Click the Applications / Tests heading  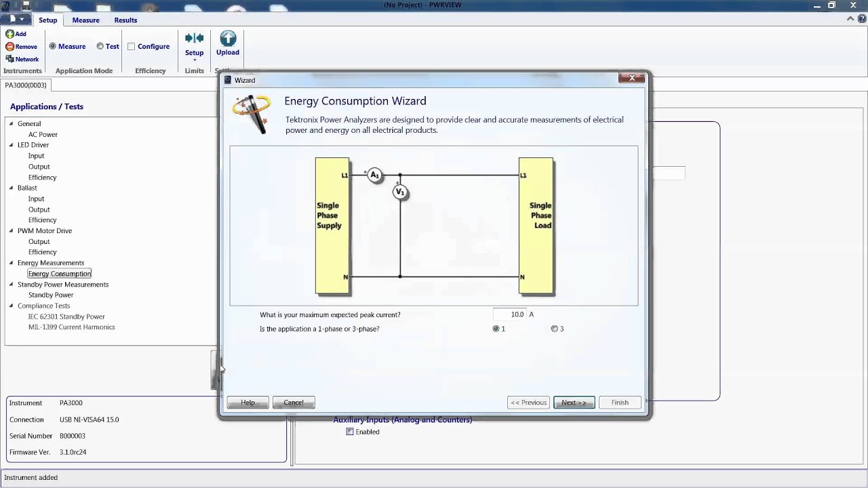click(x=47, y=106)
